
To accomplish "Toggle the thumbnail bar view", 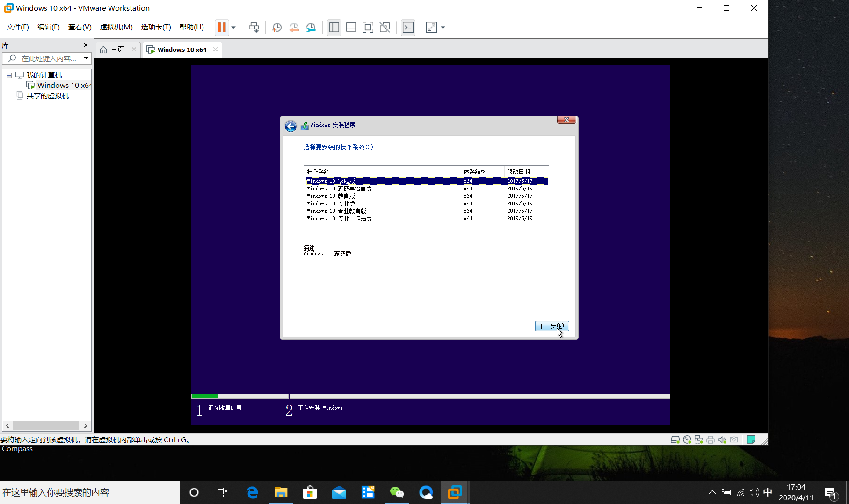I will click(x=351, y=28).
